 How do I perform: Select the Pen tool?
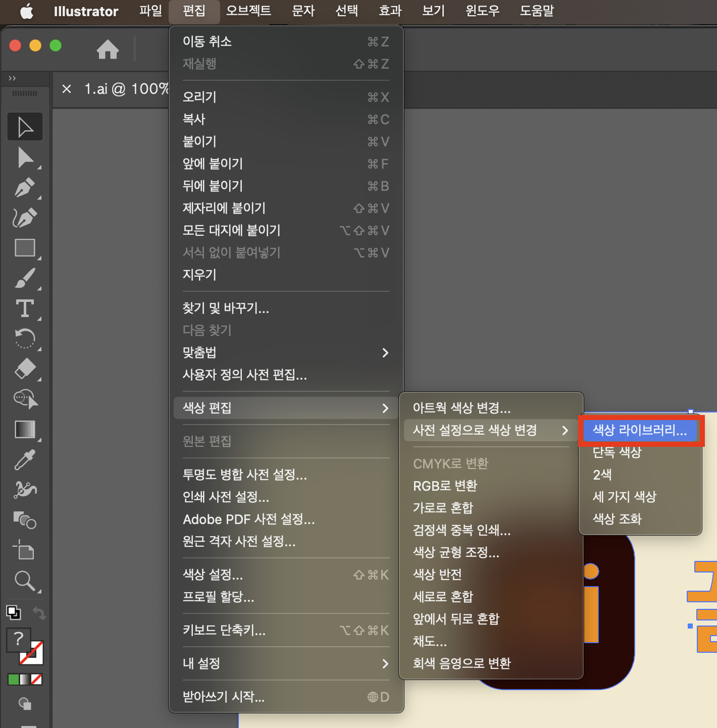25,188
